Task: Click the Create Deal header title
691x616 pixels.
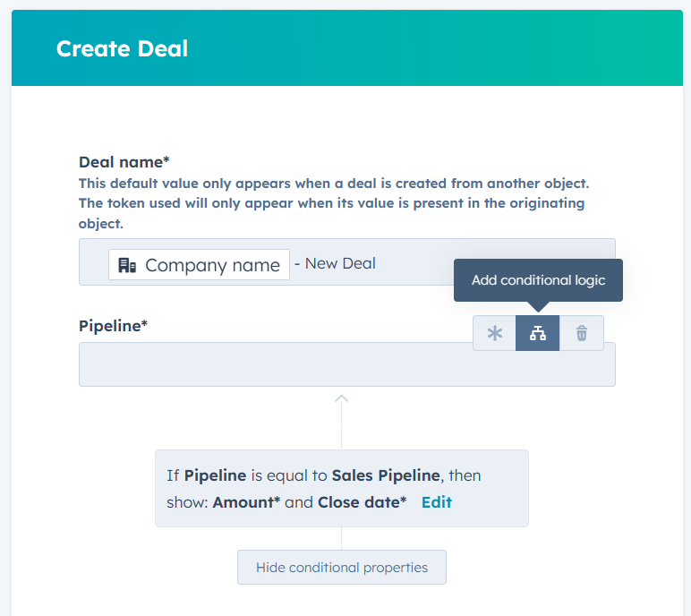Action: pos(122,48)
